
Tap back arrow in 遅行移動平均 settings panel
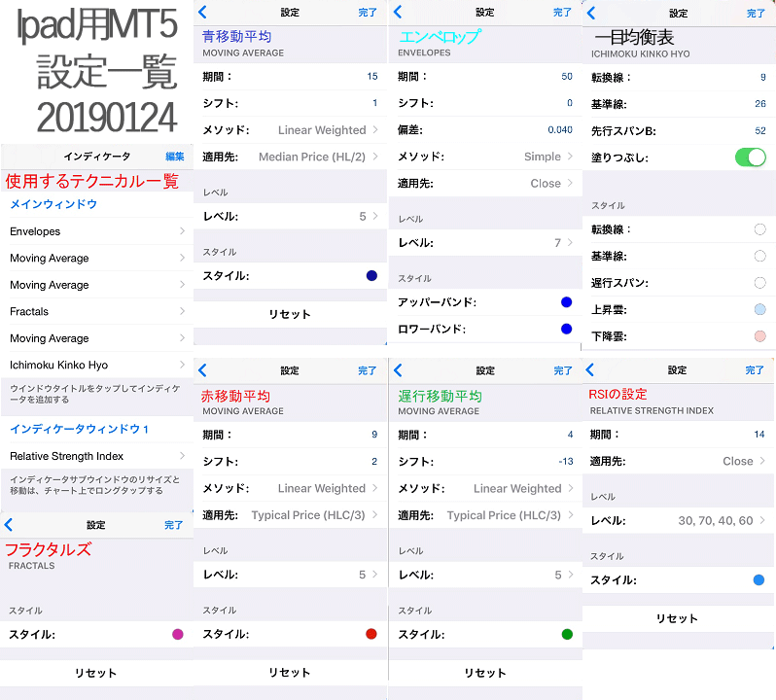tap(398, 370)
